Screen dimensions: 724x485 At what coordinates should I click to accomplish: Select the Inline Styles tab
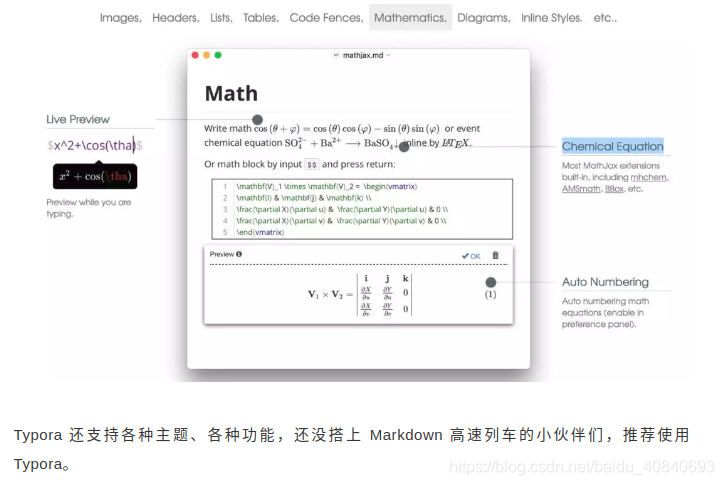552,18
